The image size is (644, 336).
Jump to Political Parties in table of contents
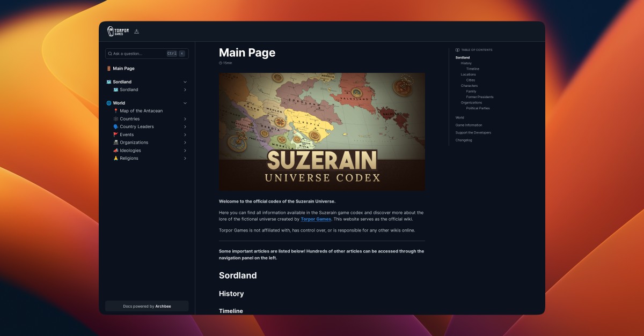click(x=478, y=108)
